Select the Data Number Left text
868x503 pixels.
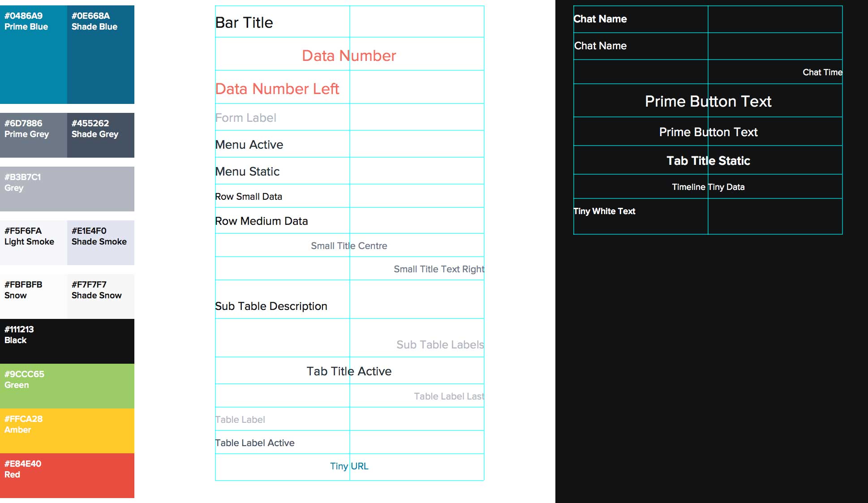click(x=277, y=89)
